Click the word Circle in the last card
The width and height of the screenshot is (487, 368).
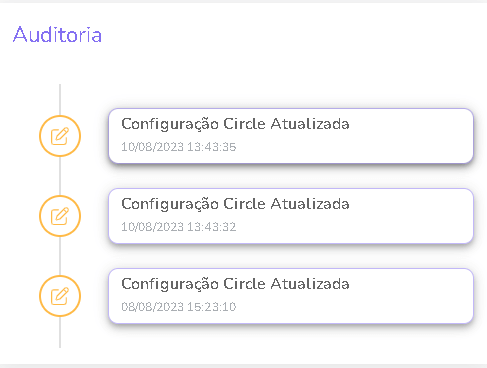(x=244, y=284)
